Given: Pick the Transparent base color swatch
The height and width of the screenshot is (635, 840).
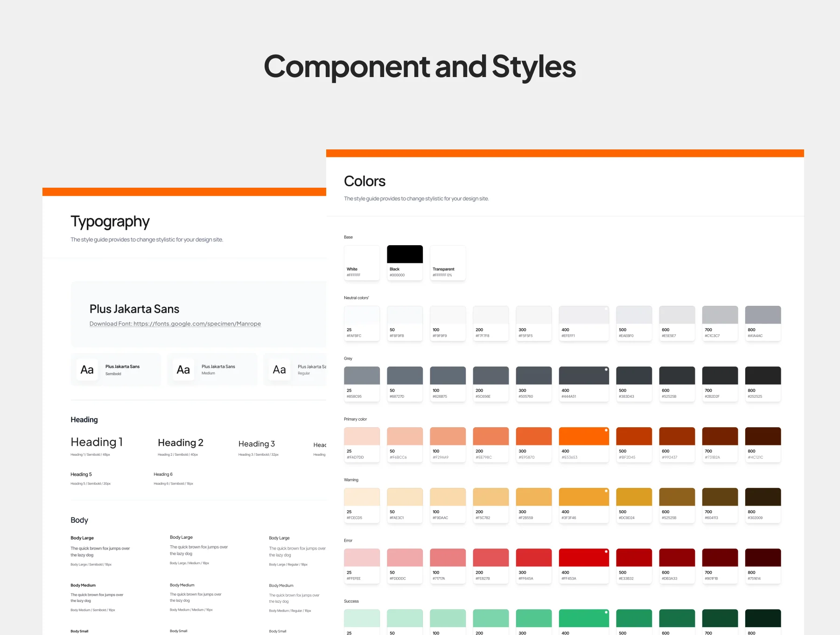Looking at the screenshot, I should pos(448,263).
